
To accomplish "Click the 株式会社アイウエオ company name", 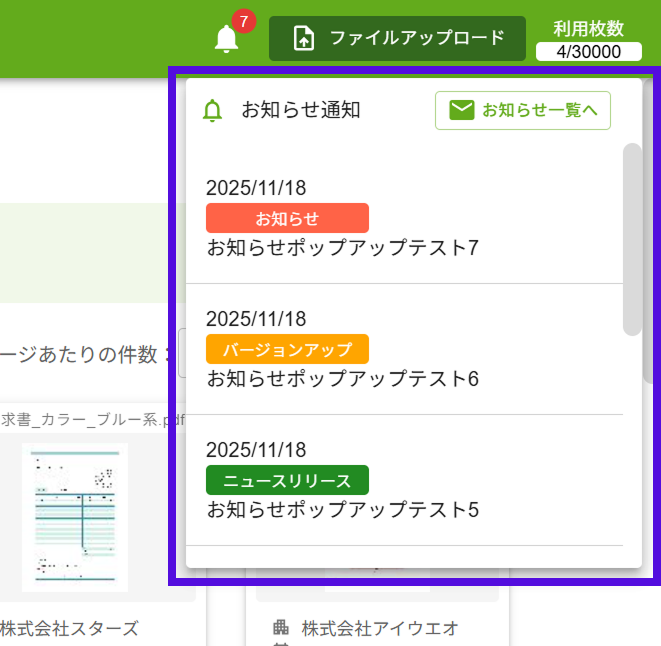I will coord(380,628).
